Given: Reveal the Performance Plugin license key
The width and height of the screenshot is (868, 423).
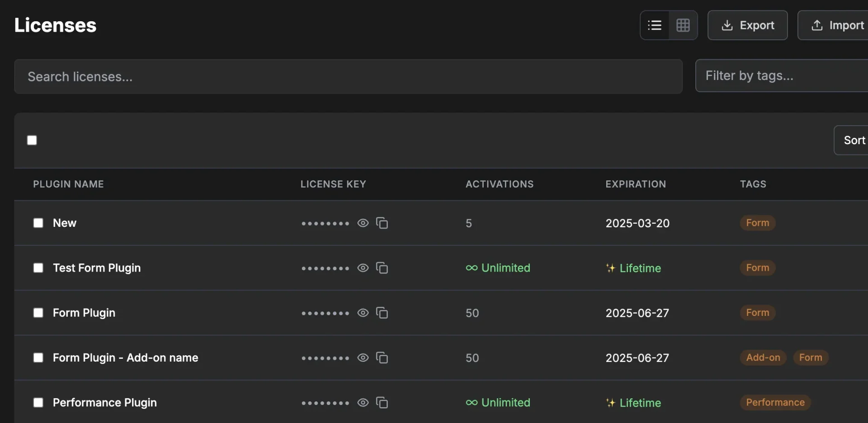Looking at the screenshot, I should coord(363,403).
